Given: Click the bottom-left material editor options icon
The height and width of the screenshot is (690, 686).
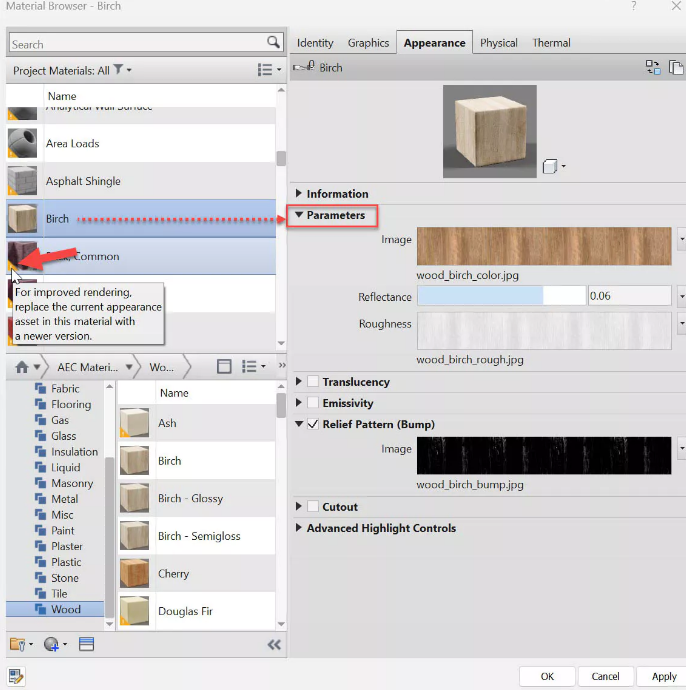Looking at the screenshot, I should coord(16,676).
